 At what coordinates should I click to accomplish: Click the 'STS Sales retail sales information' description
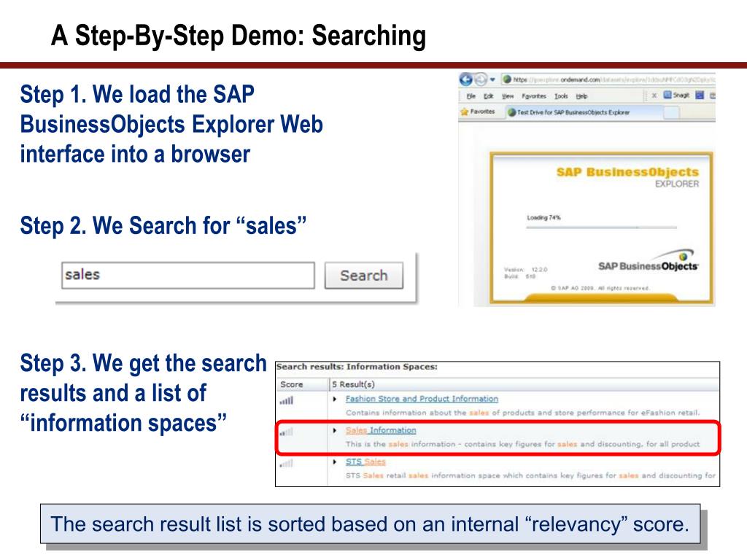[530, 475]
